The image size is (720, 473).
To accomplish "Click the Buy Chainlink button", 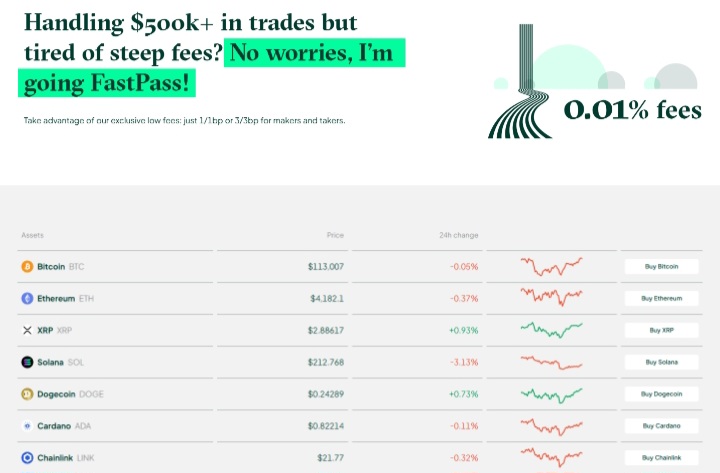I will 661,458.
